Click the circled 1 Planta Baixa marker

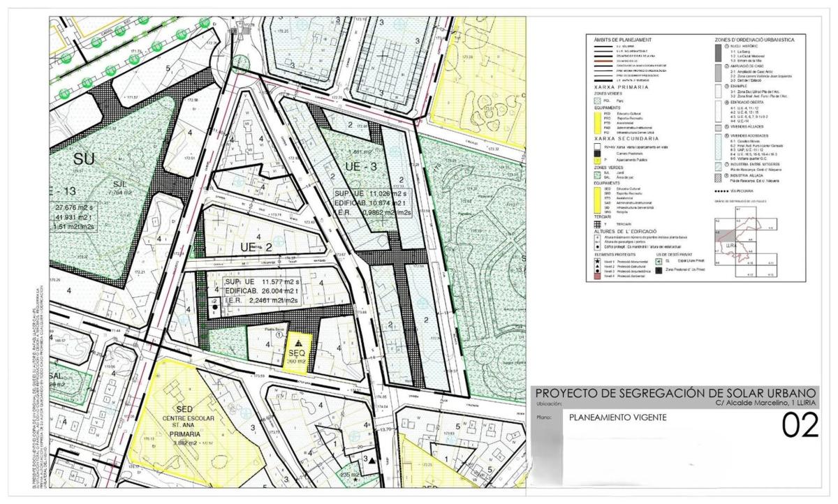click(278, 335)
